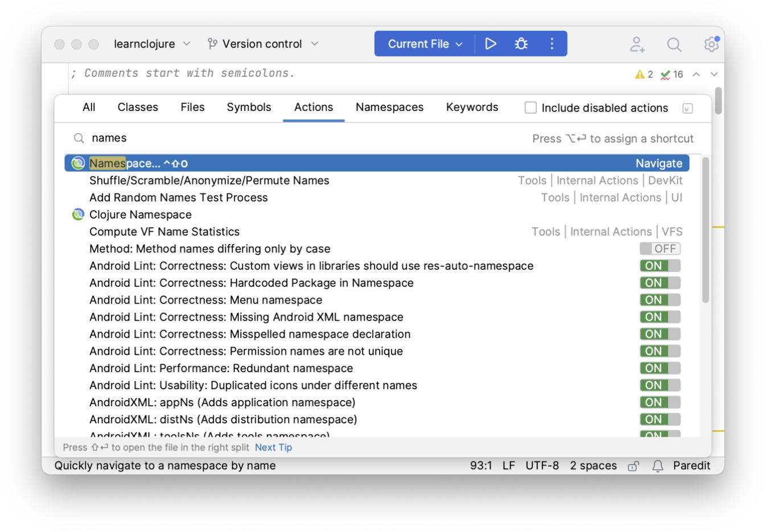766x532 pixels.
Task: Open More Actions three-dot menu
Action: tap(552, 44)
